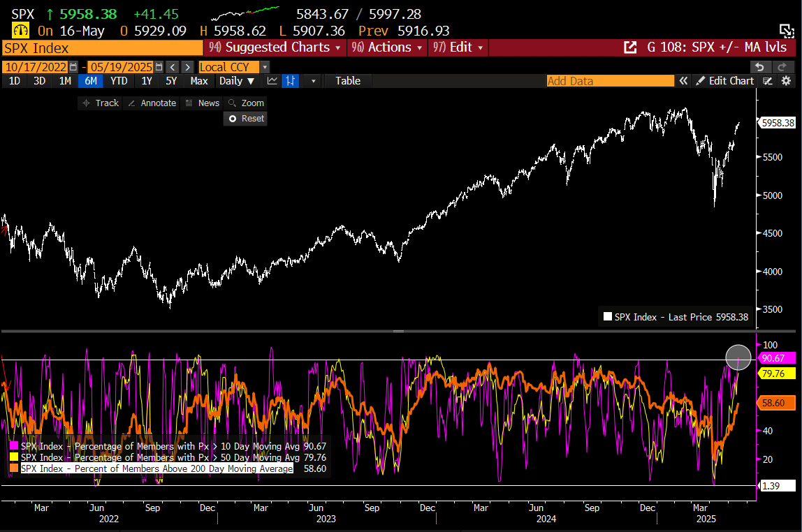The height and width of the screenshot is (532, 802).
Task: Click the 5958.38 price axis label
Action: click(777, 123)
